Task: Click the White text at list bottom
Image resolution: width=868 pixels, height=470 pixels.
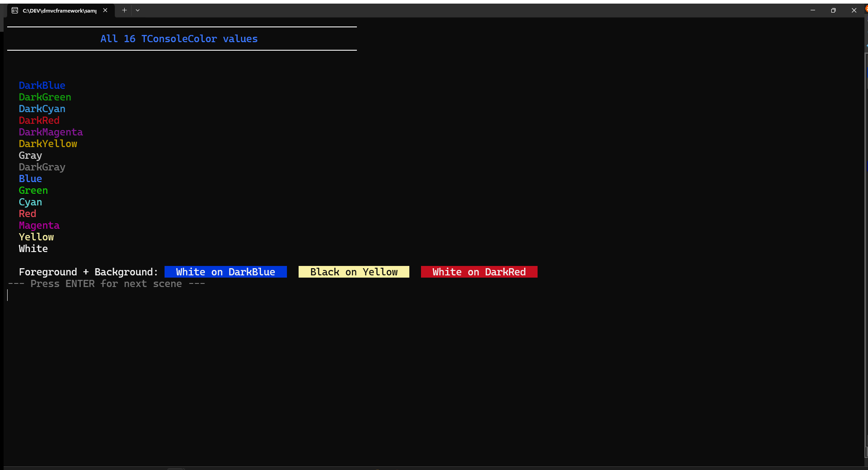Action: pos(33,249)
